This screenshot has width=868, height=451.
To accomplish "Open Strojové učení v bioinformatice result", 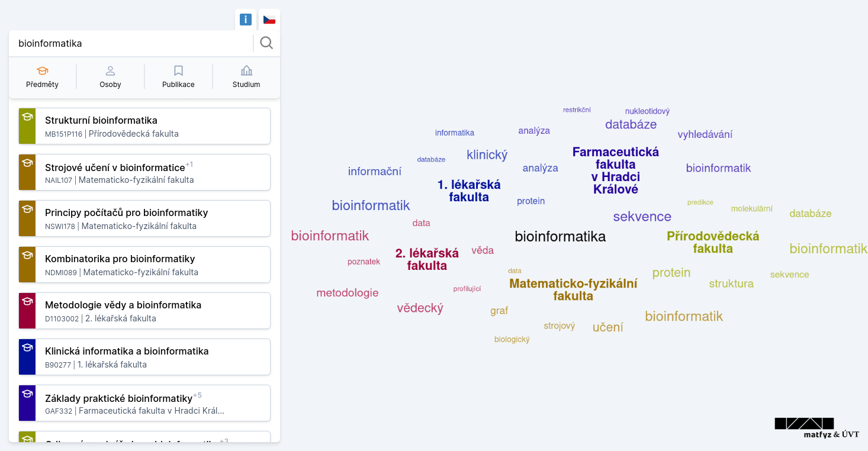I will (x=144, y=172).
